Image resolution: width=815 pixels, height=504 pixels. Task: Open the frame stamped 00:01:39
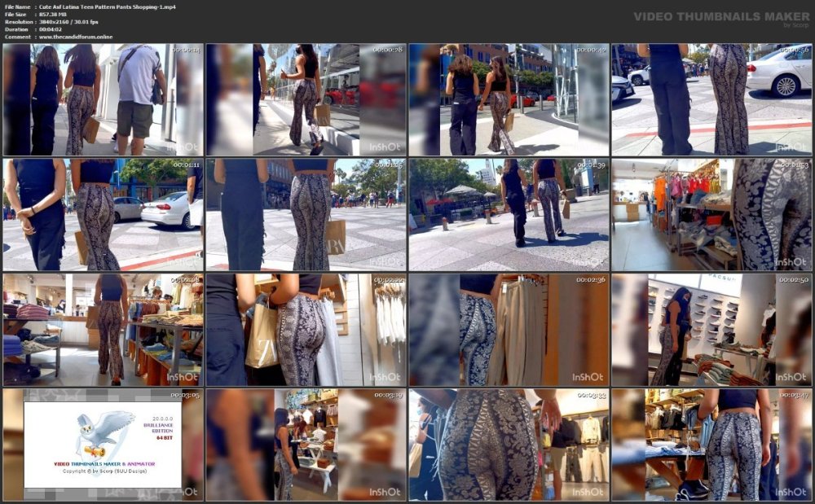[x=509, y=215]
